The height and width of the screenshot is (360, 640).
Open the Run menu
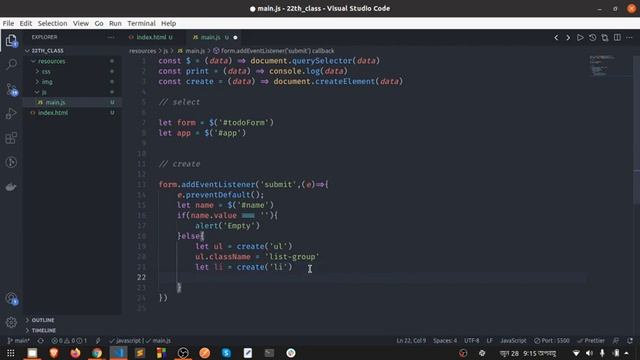[x=115, y=23]
